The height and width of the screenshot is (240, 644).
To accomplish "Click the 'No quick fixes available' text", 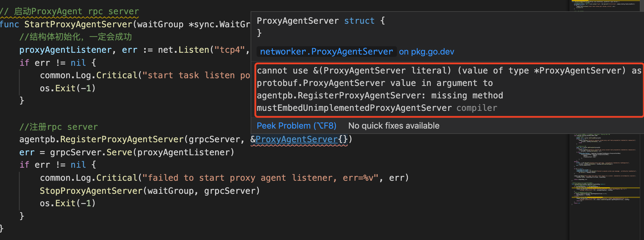I will tap(394, 126).
